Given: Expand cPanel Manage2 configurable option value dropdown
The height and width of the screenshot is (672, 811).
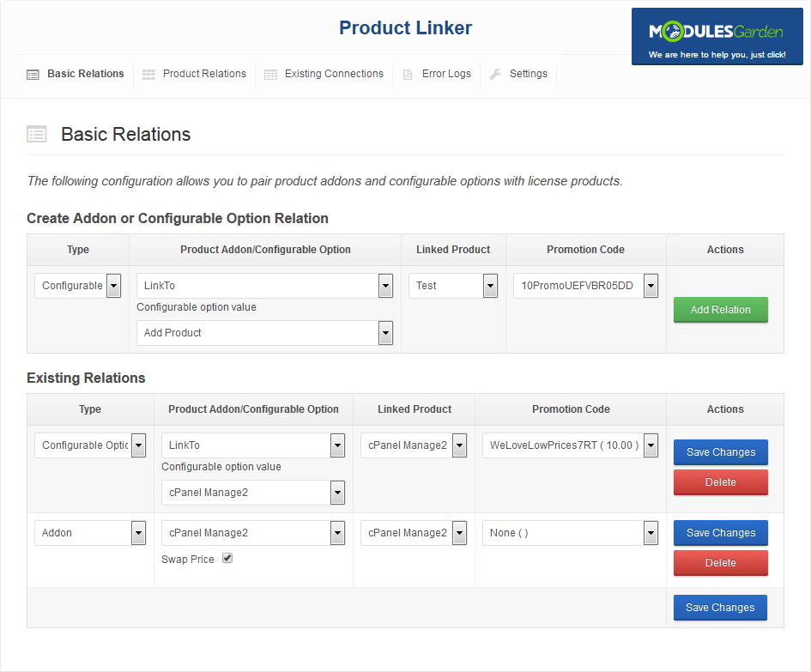Looking at the screenshot, I should point(253,493).
